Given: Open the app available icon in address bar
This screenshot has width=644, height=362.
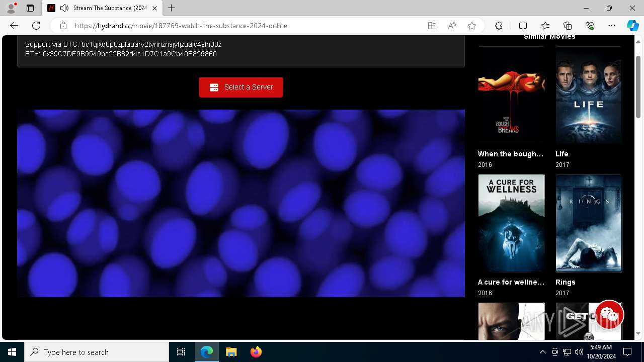Looking at the screenshot, I should point(432,26).
